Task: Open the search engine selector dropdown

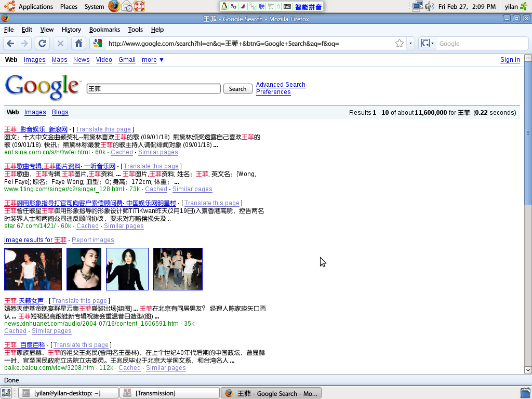Action: (x=427, y=44)
